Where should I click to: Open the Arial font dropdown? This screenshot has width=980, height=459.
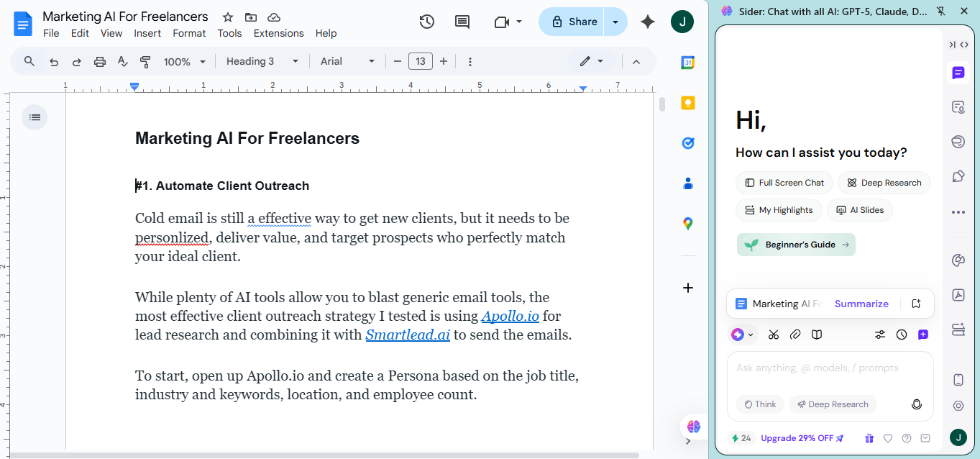click(347, 62)
